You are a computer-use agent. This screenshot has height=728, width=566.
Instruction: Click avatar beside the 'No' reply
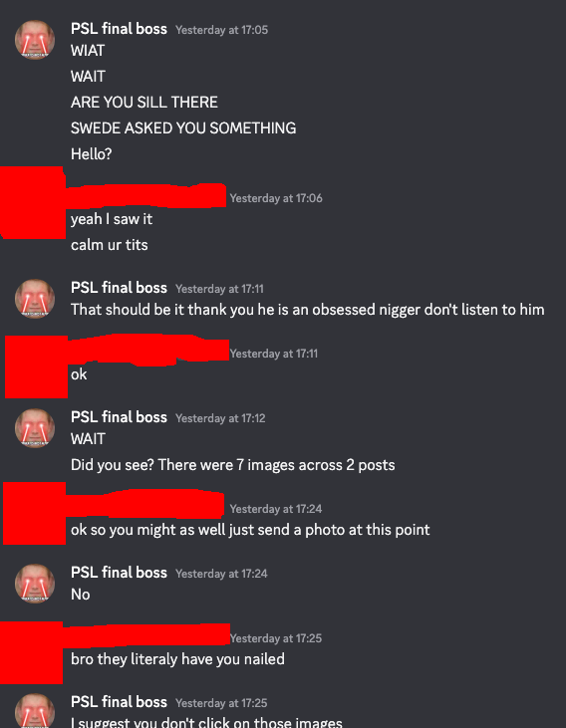coord(35,584)
